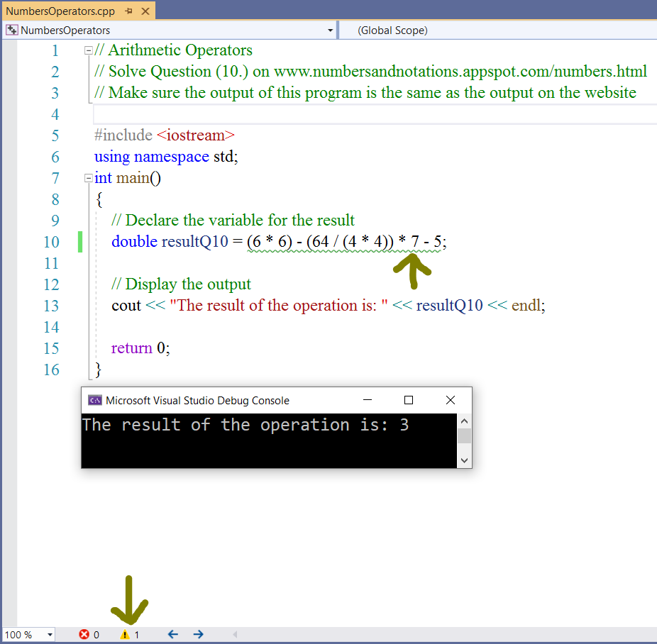Viewport: 657px width, 644px height.
Task: Click the errors count indicator showing 0
Action: pos(89,635)
